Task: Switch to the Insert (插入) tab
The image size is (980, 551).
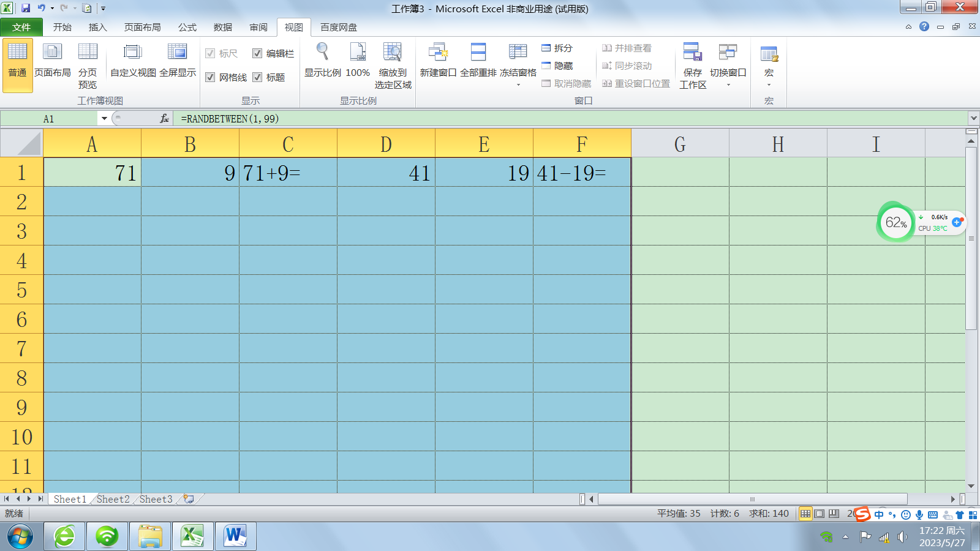Action: pos(97,27)
